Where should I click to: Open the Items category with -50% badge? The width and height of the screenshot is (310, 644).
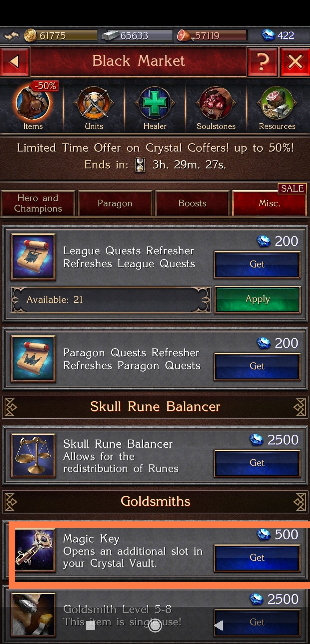(x=33, y=107)
